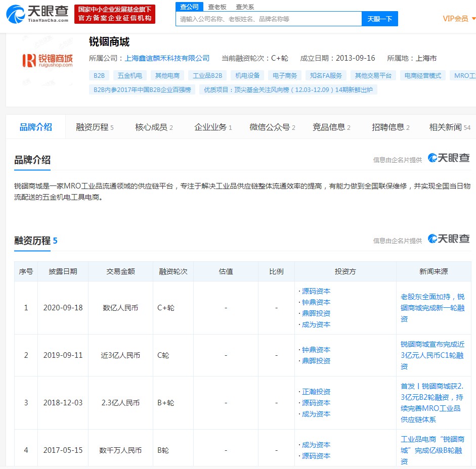476x469 pixels.
Task: Open 鼎晖投资 investor in C+轮 row
Action: pyautogui.click(x=316, y=313)
